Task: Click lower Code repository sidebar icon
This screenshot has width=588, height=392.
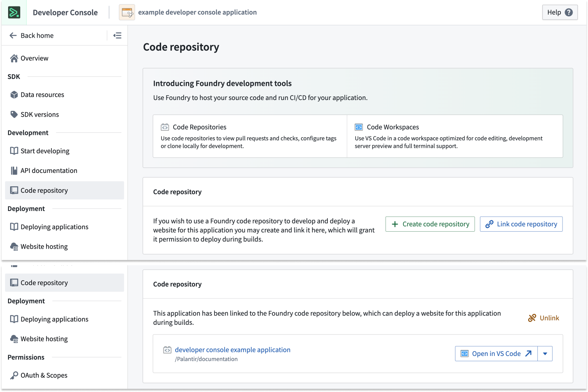Action: 14,283
